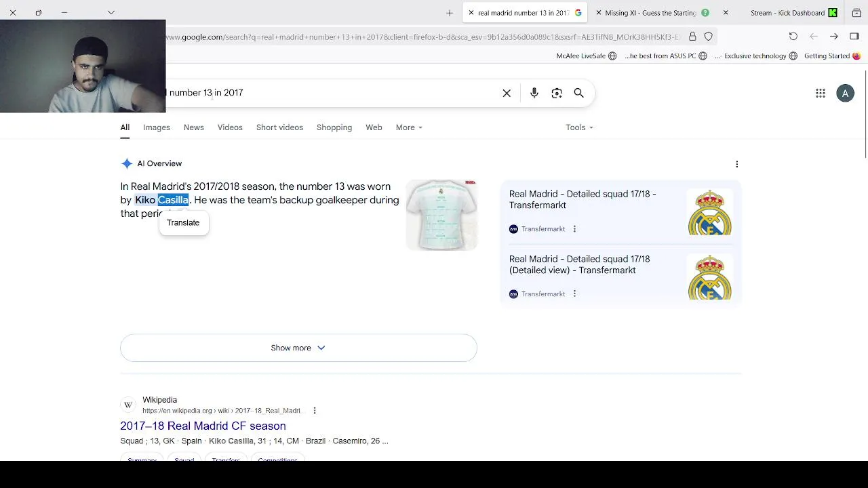Screen dimensions: 868x488
Task: Open the Google account avatar
Action: [845, 94]
